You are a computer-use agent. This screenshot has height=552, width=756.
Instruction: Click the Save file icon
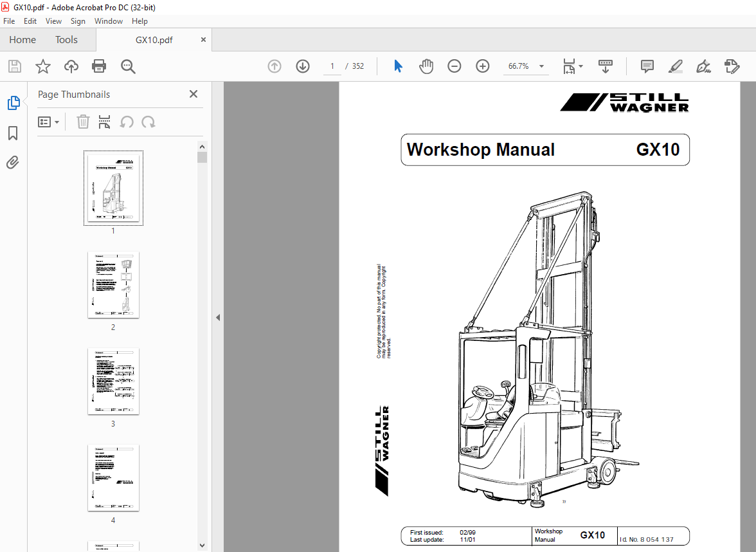pyautogui.click(x=14, y=66)
